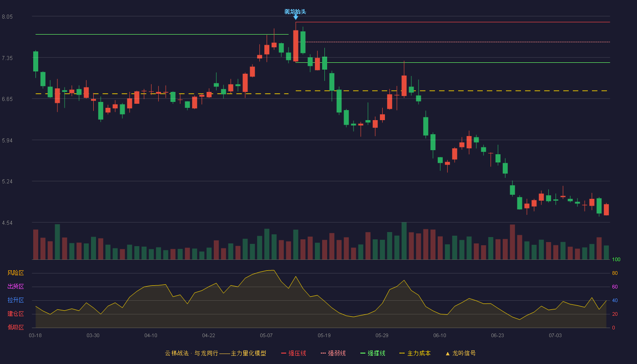Click the 8.05 price axis label
Viewport: 637px width, 364px height.
coord(7,17)
